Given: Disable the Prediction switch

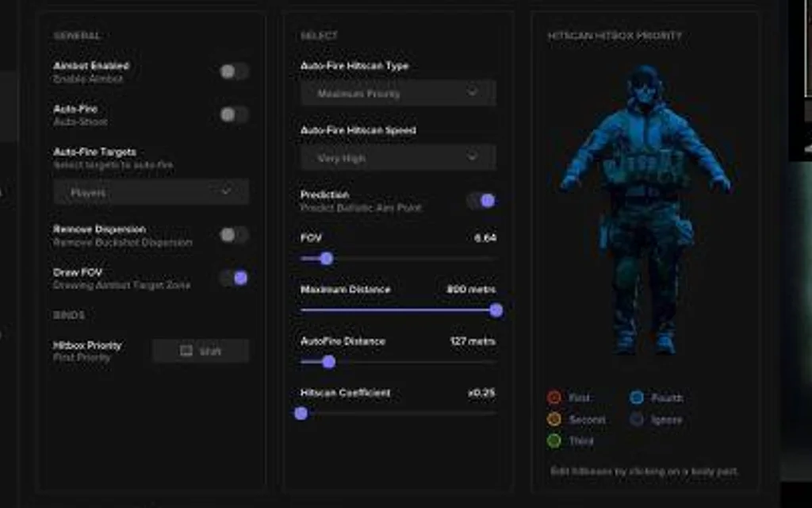Looking at the screenshot, I should click(x=481, y=201).
